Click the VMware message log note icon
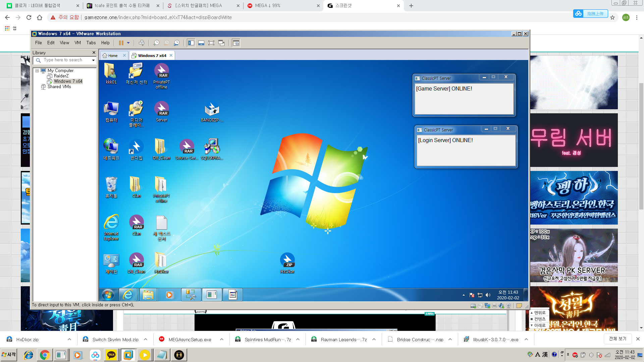Image resolution: width=644 pixels, height=362 pixels. point(519,306)
